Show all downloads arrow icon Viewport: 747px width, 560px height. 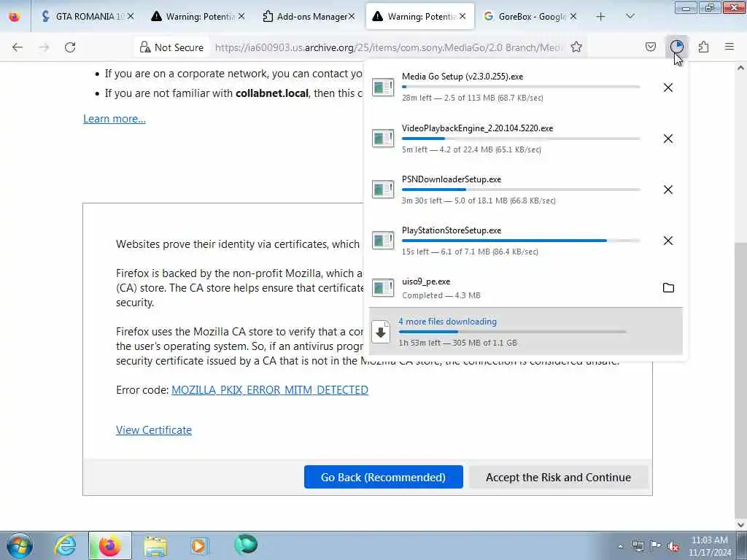381,332
